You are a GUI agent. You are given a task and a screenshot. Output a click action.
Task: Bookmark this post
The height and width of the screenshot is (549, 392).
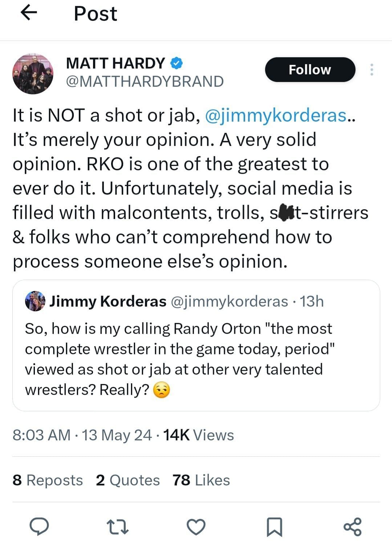tap(274, 527)
